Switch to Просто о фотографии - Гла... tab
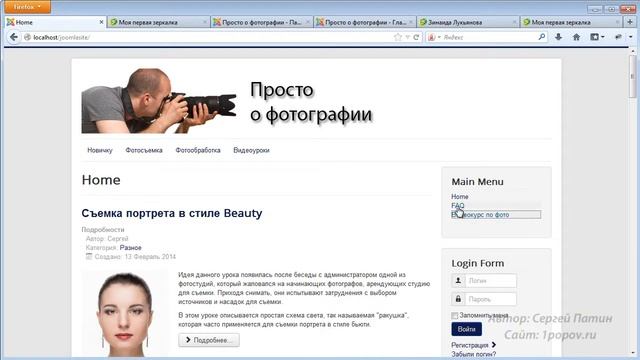This screenshot has width=640, height=360. (x=365, y=22)
